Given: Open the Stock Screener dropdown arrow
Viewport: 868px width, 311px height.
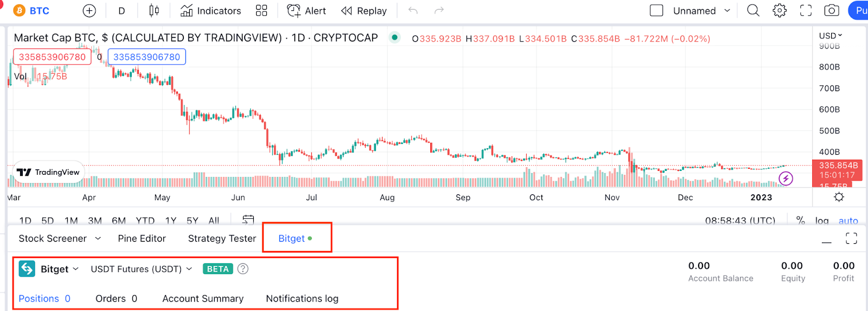Looking at the screenshot, I should pyautogui.click(x=98, y=238).
